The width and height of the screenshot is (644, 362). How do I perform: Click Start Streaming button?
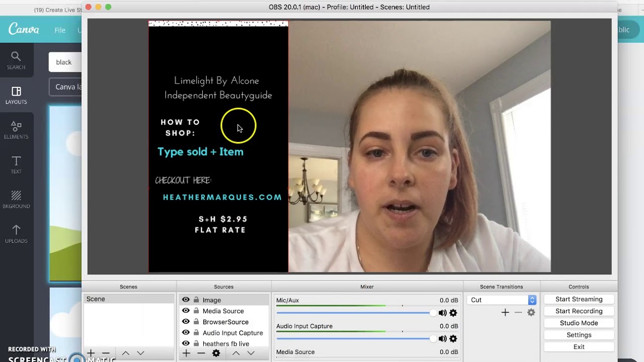579,299
